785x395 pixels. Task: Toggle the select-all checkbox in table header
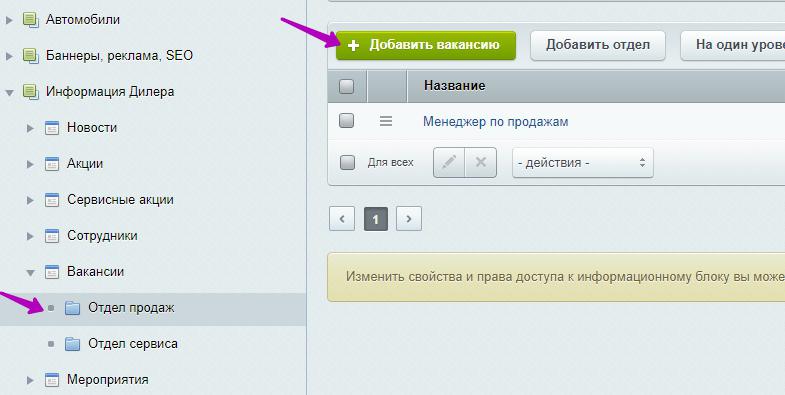point(346,86)
